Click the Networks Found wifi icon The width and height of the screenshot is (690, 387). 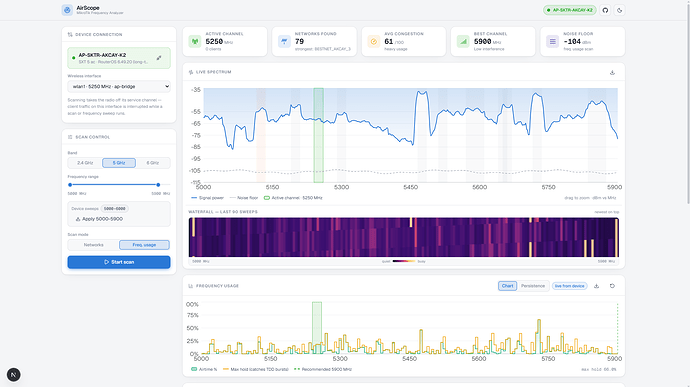284,41
